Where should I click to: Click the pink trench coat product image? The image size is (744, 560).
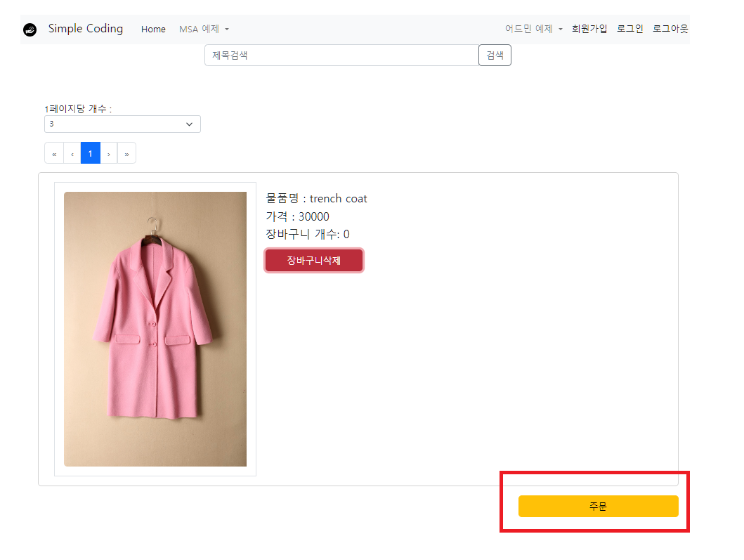pyautogui.click(x=155, y=329)
